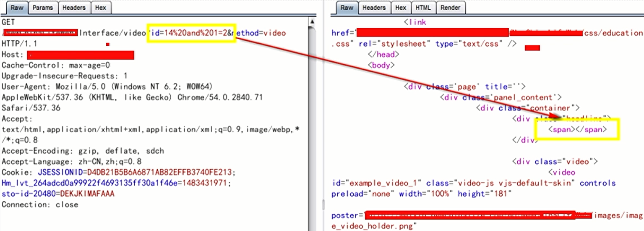Click the <div class='panel_content'> line

[x=501, y=98]
